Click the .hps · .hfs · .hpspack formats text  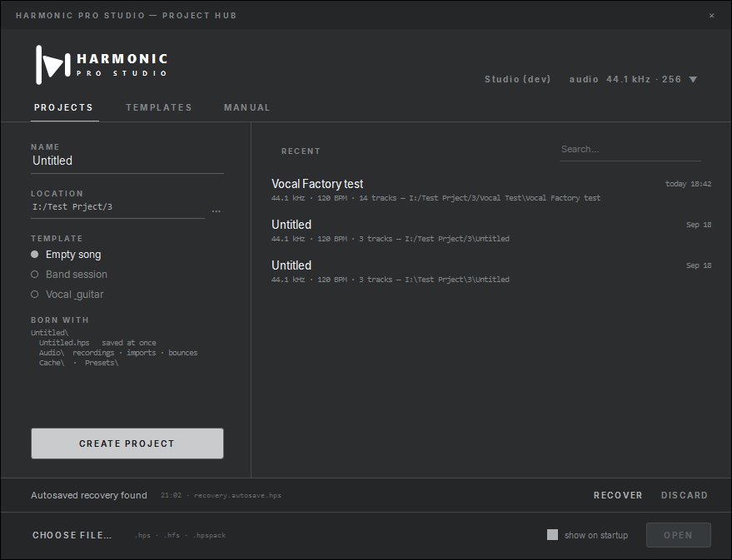pyautogui.click(x=180, y=535)
